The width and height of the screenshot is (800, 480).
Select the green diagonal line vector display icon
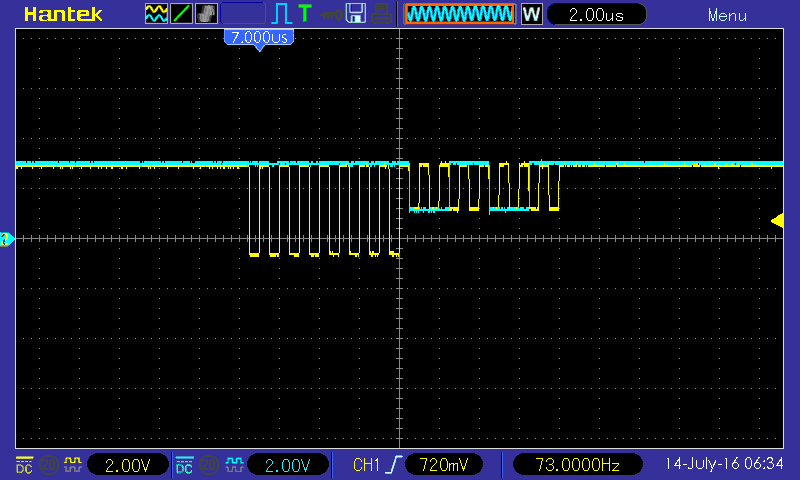tap(181, 14)
